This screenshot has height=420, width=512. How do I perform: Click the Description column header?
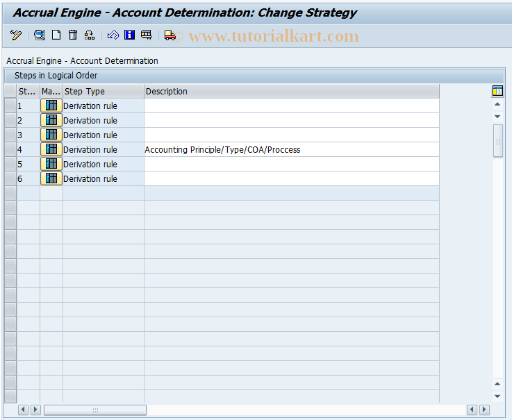292,91
